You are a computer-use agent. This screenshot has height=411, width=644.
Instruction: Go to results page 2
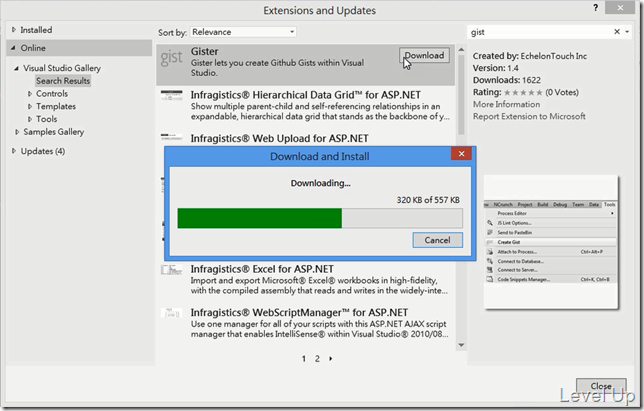pyautogui.click(x=317, y=358)
